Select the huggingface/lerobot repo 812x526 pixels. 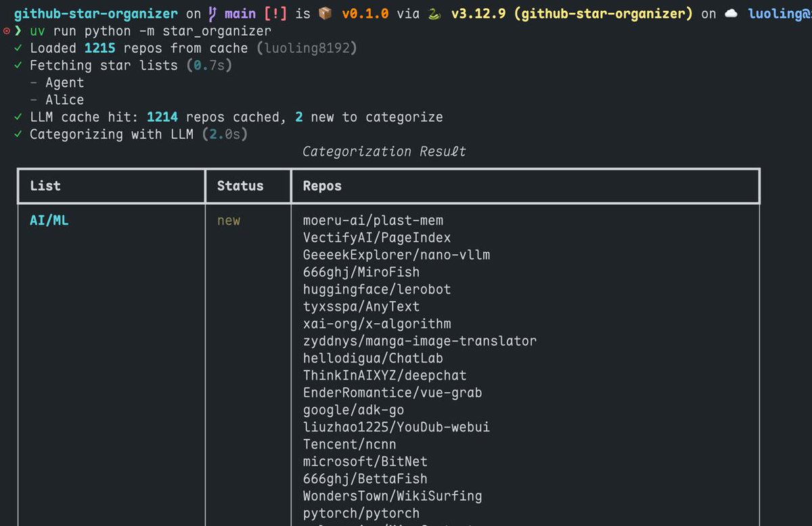(x=377, y=289)
